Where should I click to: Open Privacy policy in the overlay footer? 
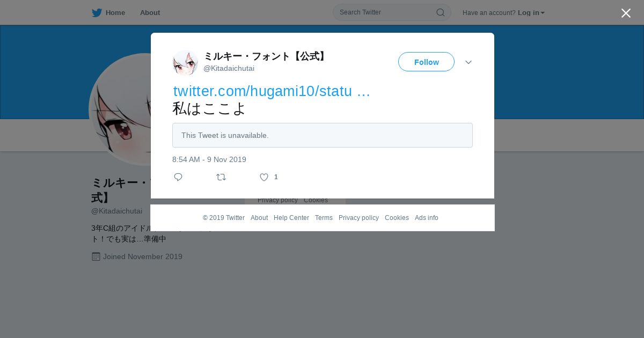point(358,218)
